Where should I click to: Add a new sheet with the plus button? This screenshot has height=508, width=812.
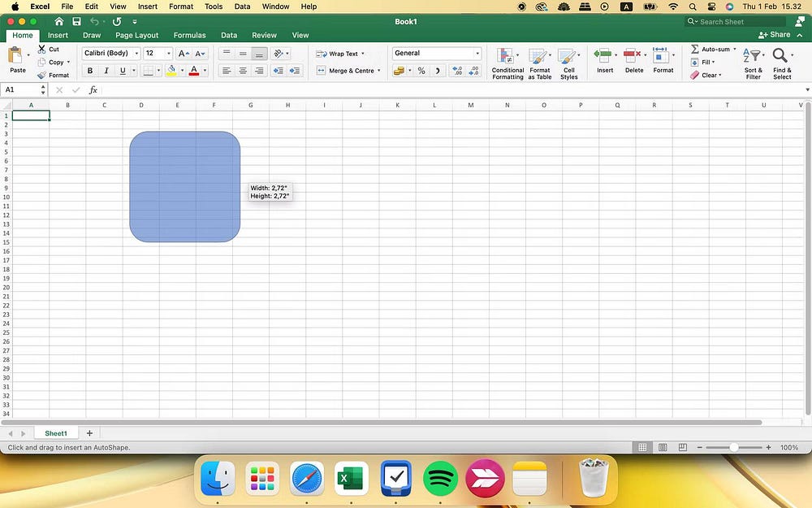89,432
